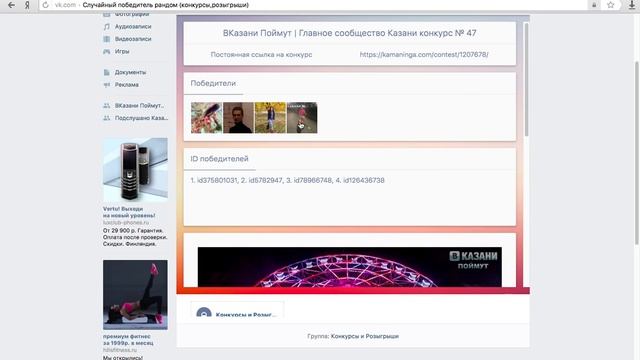Open the fourth winner's dark avatar thumbnail
This screenshot has height=360, width=640.
pyautogui.click(x=302, y=118)
